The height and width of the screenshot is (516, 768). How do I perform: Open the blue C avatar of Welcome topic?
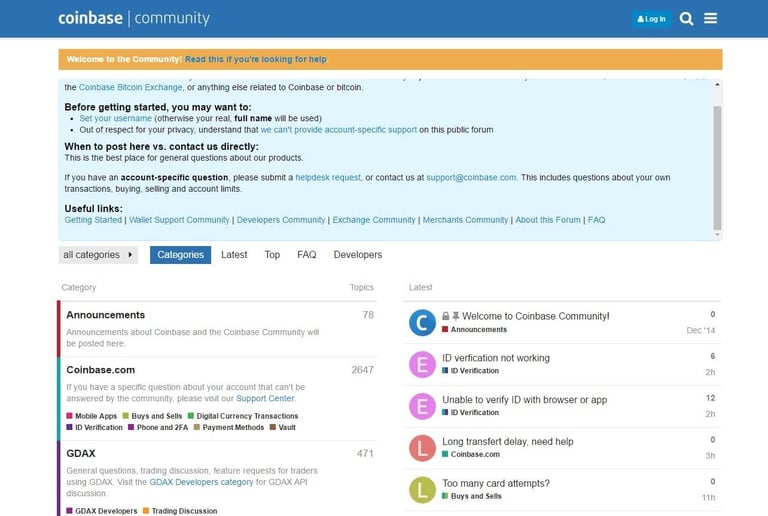(x=422, y=323)
